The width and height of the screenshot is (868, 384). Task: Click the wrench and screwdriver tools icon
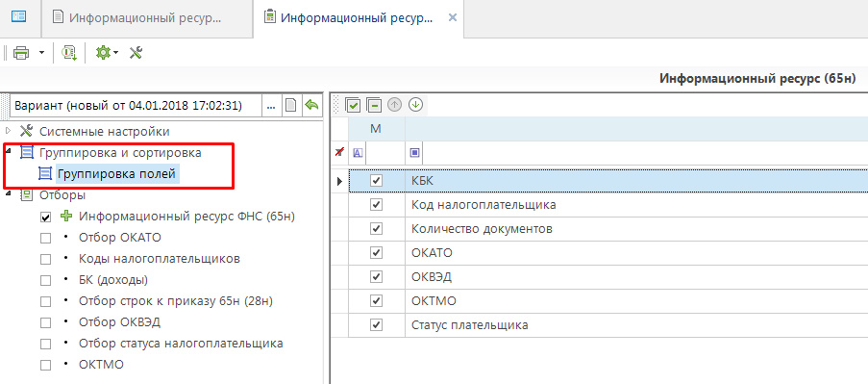pyautogui.click(x=136, y=53)
